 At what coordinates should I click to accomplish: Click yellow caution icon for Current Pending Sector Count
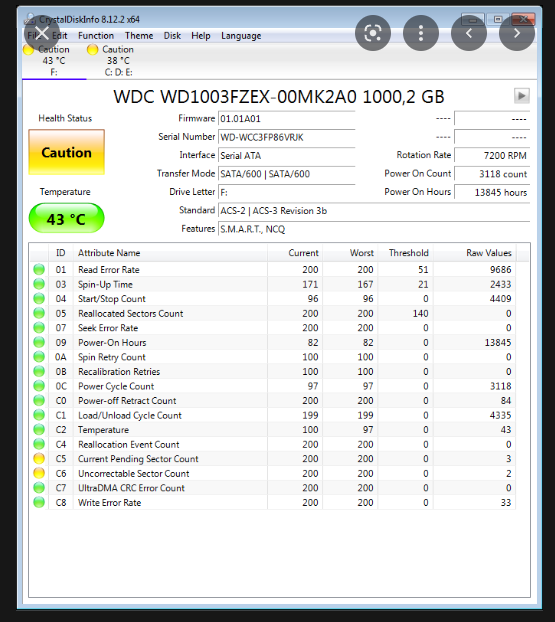point(39,459)
